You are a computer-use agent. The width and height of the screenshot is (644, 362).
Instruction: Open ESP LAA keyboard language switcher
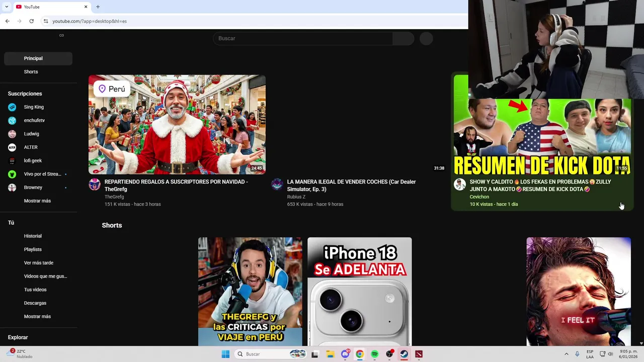(x=590, y=354)
